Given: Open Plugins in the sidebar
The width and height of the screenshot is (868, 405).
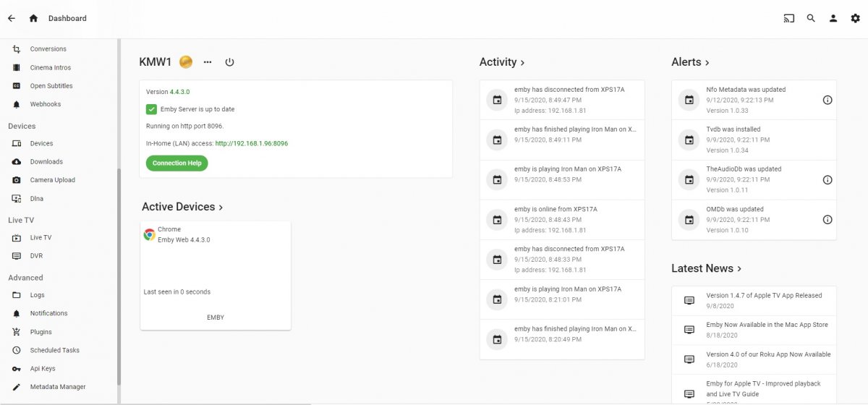Looking at the screenshot, I should tap(41, 332).
